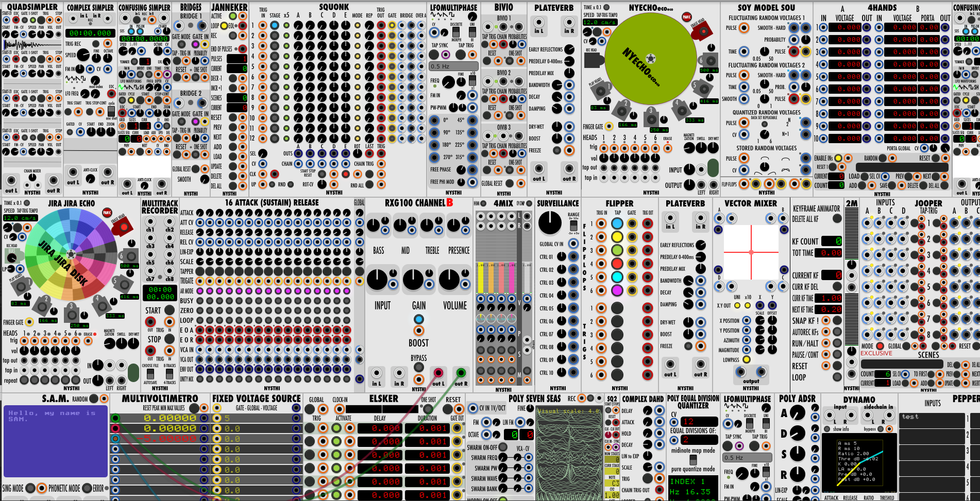Click the 00:00.000 time display on Complex Simpler

coord(90,33)
